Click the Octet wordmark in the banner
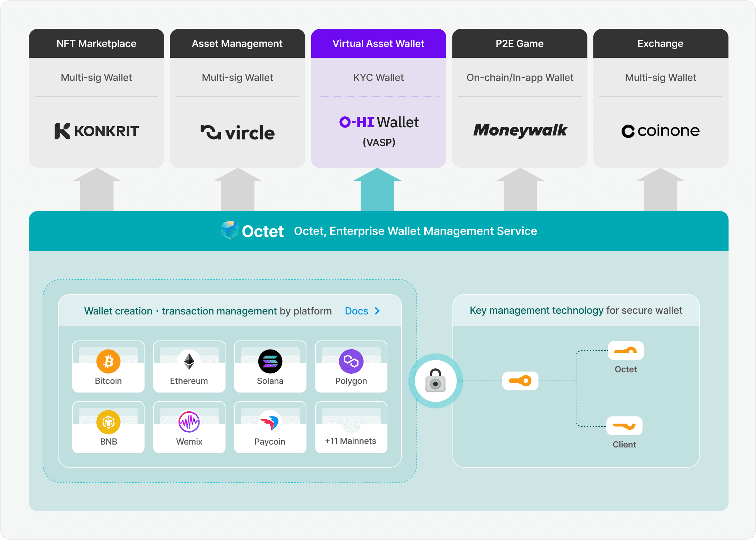This screenshot has width=756, height=540. [x=263, y=231]
